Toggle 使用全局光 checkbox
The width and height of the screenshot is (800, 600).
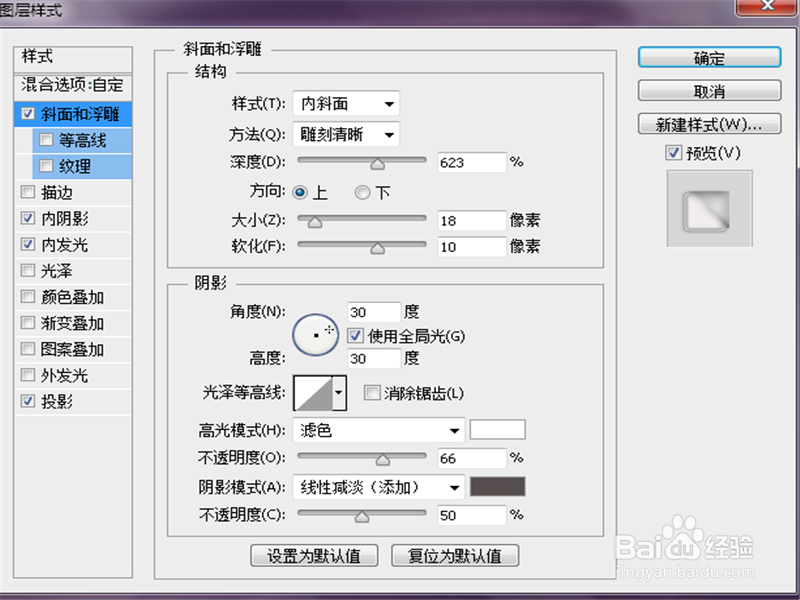(355, 336)
